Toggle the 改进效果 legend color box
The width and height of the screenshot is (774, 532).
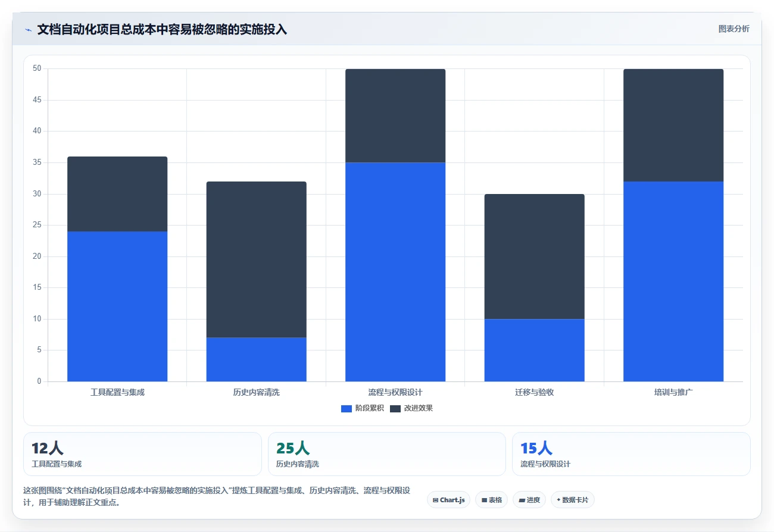coord(395,408)
